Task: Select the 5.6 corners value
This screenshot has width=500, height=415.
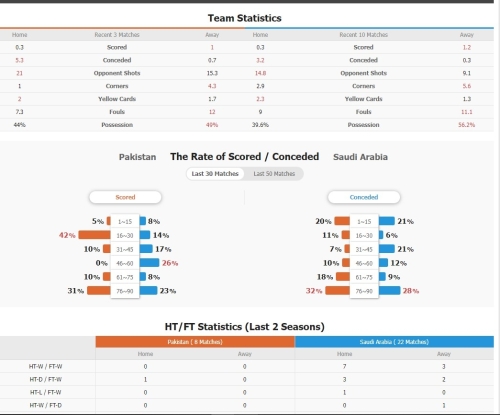Action: (x=467, y=86)
